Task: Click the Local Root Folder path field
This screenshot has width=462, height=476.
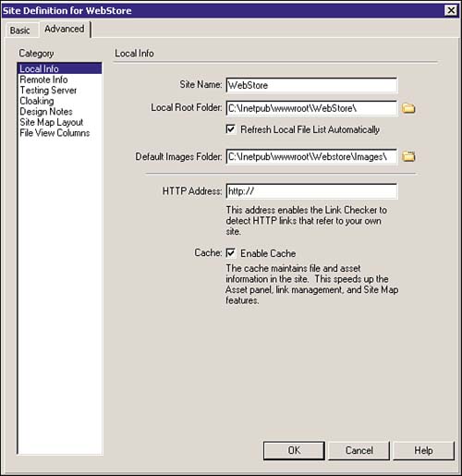Action: pyautogui.click(x=311, y=108)
